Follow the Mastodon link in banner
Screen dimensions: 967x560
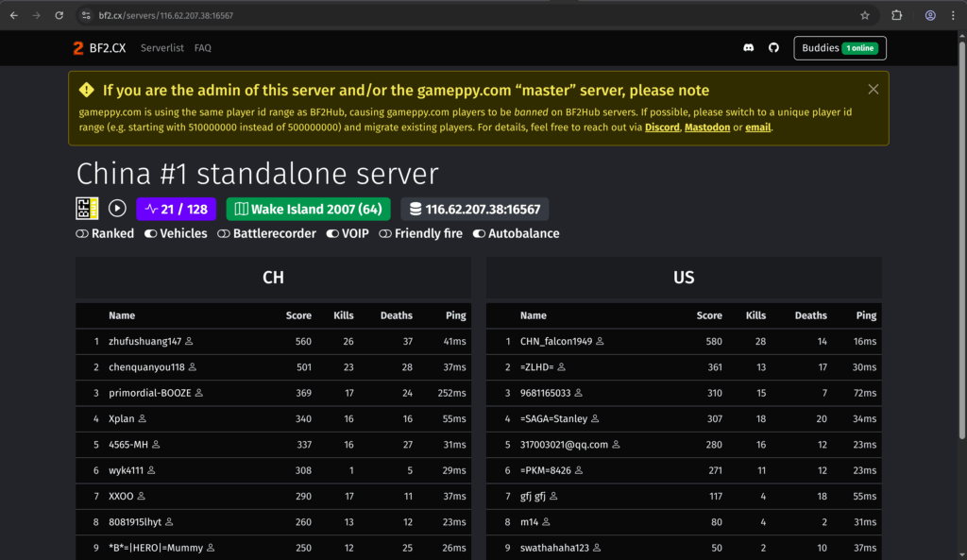(x=706, y=127)
